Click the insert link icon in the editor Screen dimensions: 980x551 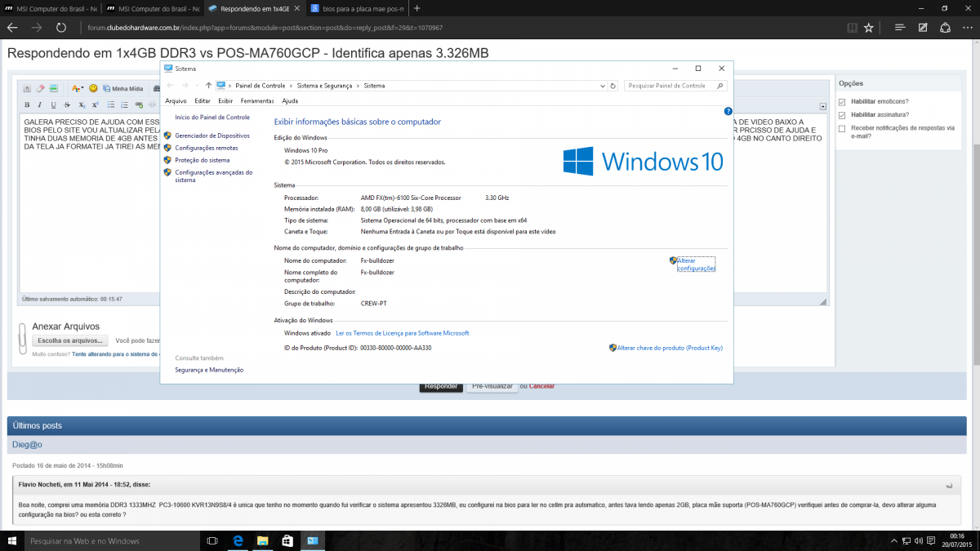[140, 104]
